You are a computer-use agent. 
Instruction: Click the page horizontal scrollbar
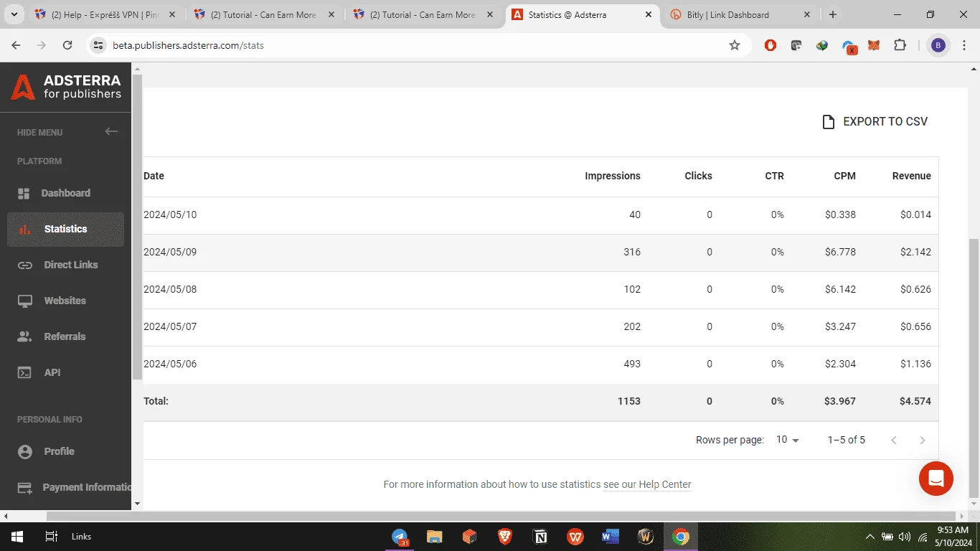(x=501, y=516)
